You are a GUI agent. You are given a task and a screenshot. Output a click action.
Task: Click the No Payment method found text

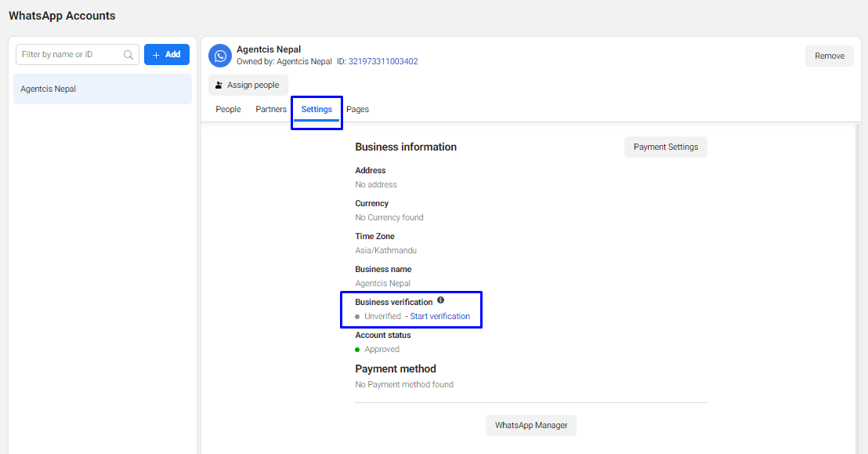[x=404, y=384]
